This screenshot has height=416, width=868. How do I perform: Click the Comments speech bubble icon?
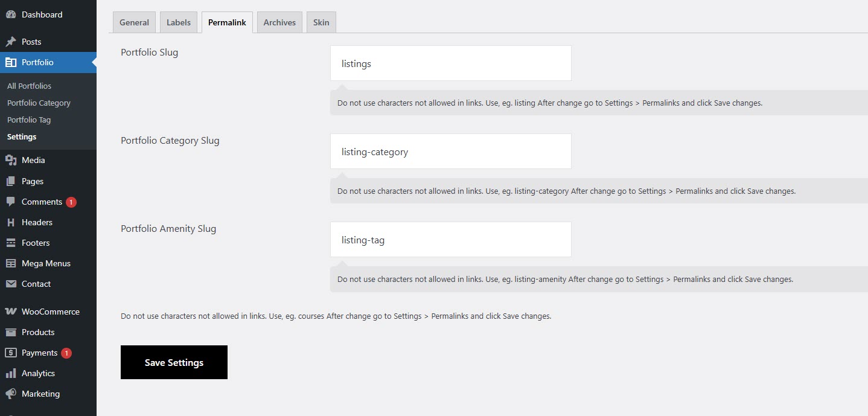tap(11, 202)
